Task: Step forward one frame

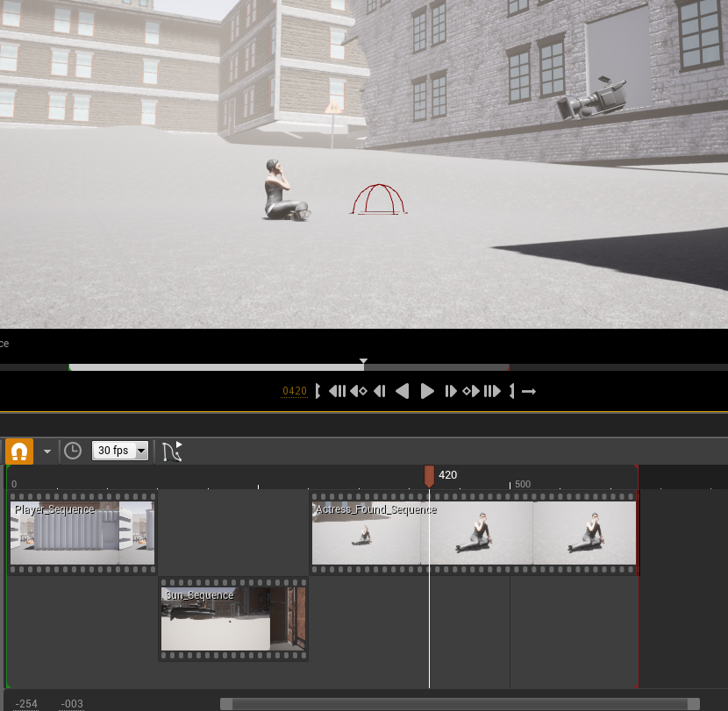Action: [450, 391]
